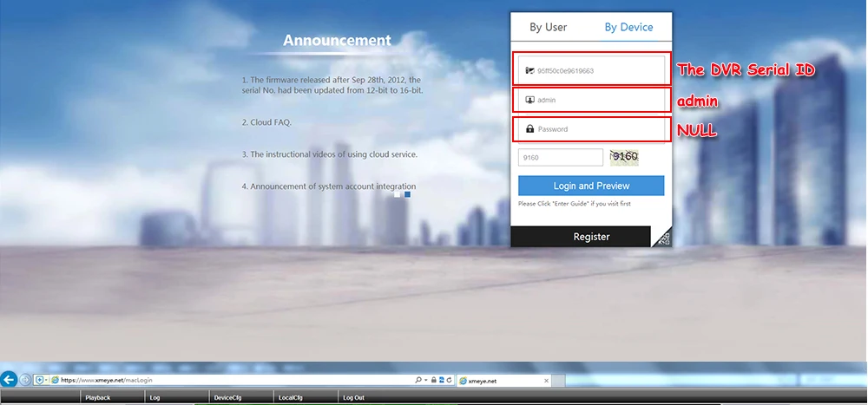Screen dimensions: 868x405
Task: Open the DeviceCfg menu
Action: [227, 397]
